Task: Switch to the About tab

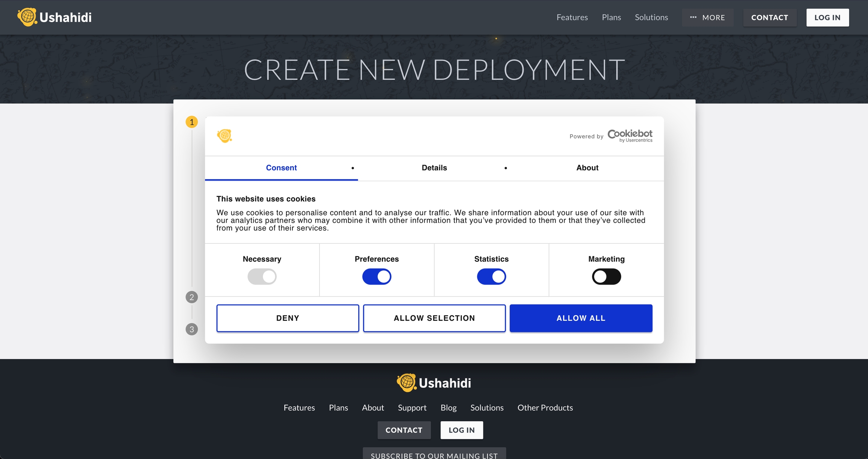Action: point(587,168)
